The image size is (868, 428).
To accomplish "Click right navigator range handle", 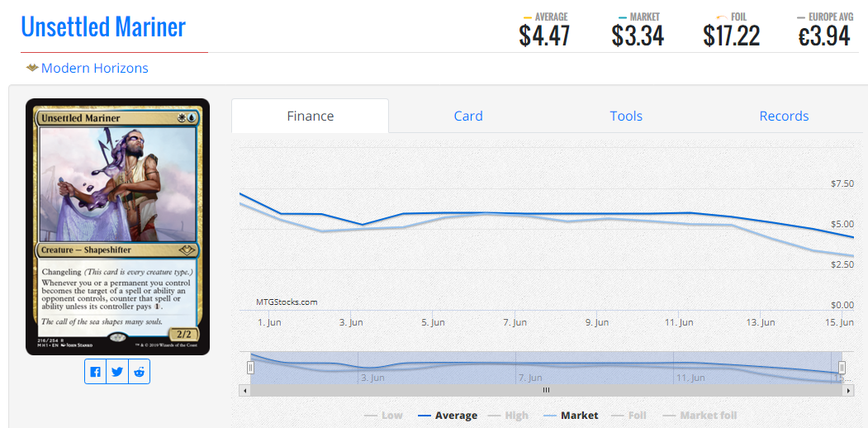I will pos(842,367).
